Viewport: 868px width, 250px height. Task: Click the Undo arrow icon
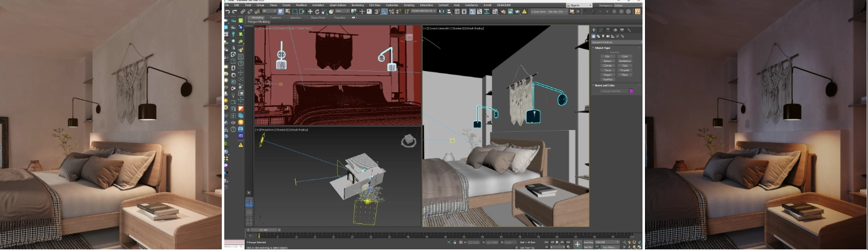pos(228,11)
